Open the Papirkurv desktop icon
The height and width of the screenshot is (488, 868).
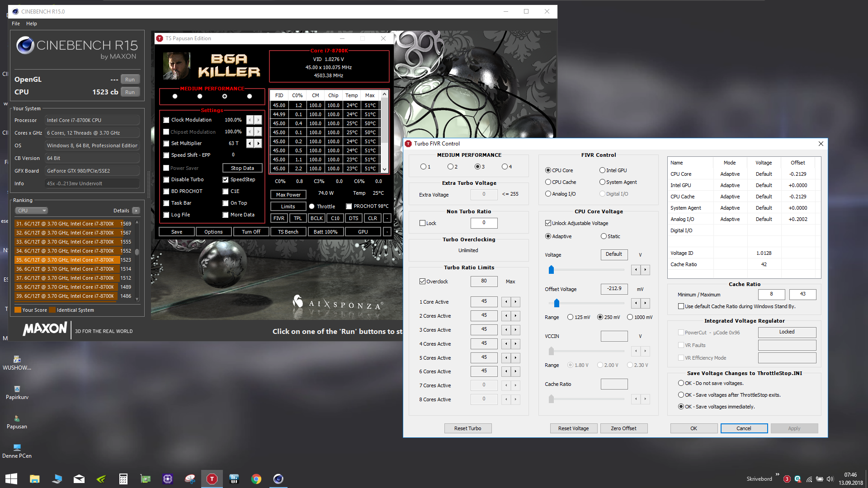(17, 393)
